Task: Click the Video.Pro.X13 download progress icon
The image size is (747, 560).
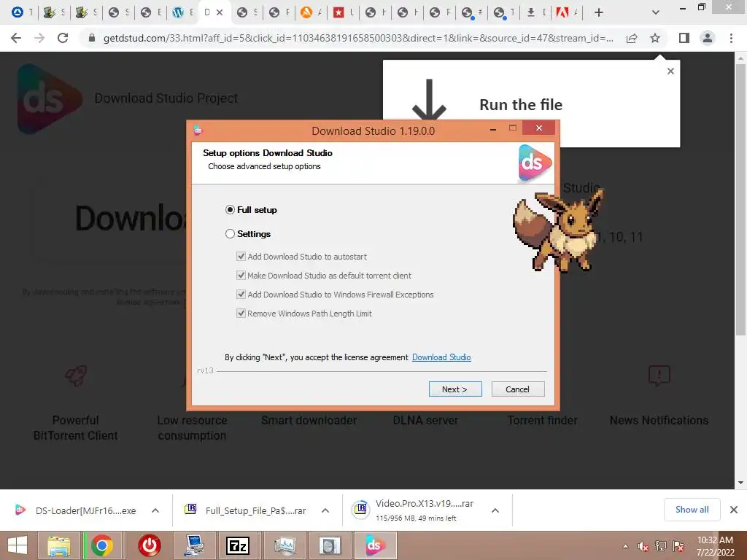Action: coord(361,510)
